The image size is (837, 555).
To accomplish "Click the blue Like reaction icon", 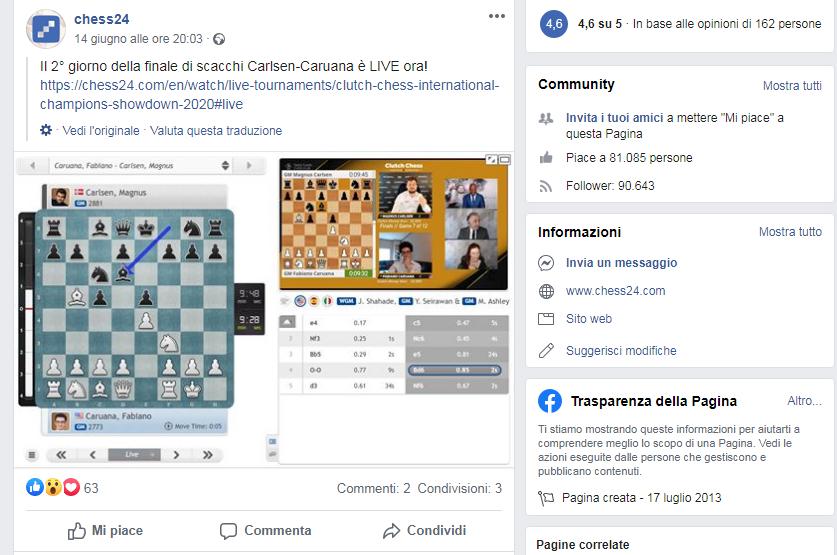I will [x=35, y=487].
